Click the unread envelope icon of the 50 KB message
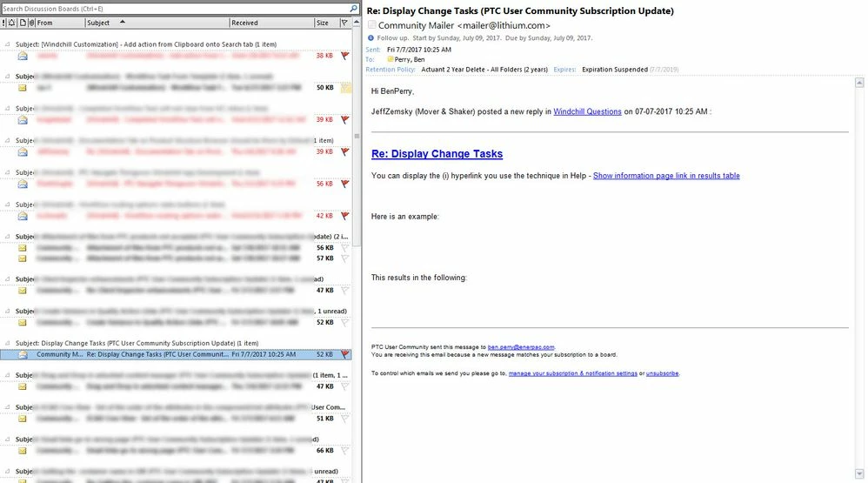Viewport: 868px width, 483px height. (22, 88)
